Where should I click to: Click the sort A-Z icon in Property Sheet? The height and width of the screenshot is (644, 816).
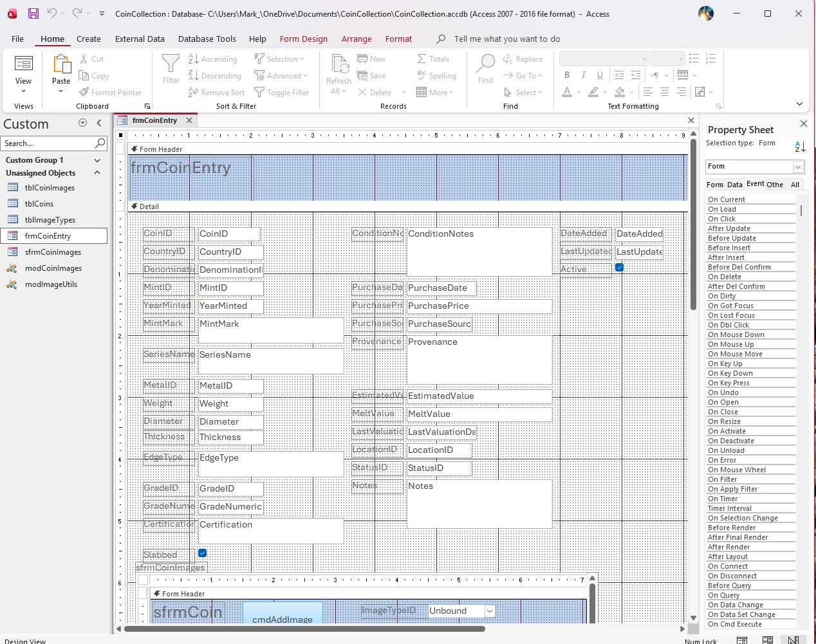point(800,147)
